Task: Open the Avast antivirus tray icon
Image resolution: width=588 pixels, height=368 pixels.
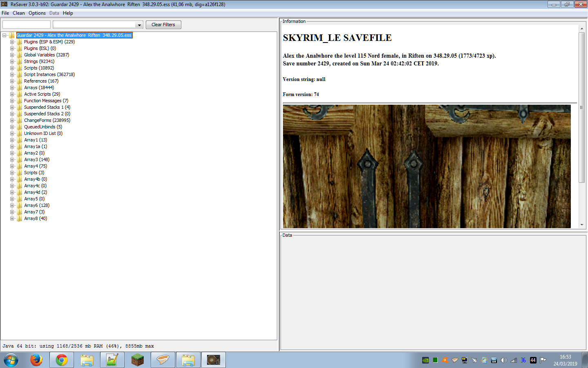Action: pos(445,360)
